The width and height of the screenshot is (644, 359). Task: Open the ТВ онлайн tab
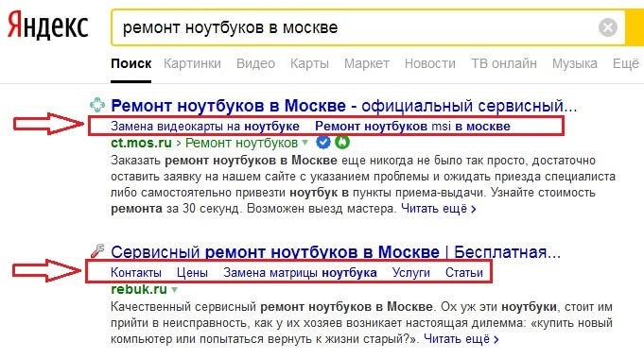(x=504, y=63)
